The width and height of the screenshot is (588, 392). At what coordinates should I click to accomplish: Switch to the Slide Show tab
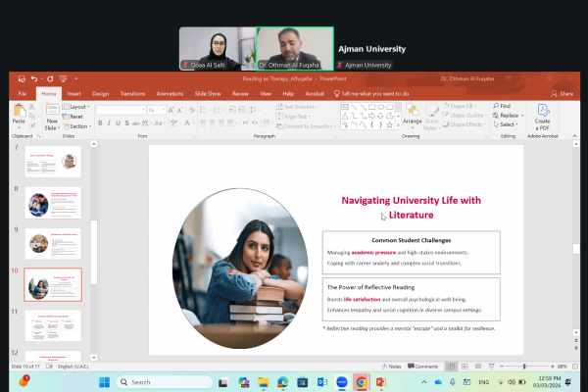tap(207, 93)
